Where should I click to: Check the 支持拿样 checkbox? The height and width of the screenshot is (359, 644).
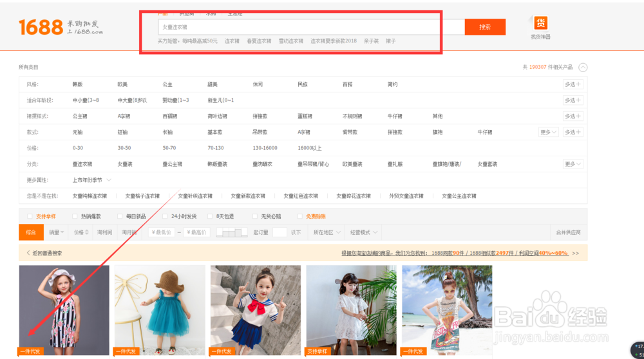click(x=30, y=216)
